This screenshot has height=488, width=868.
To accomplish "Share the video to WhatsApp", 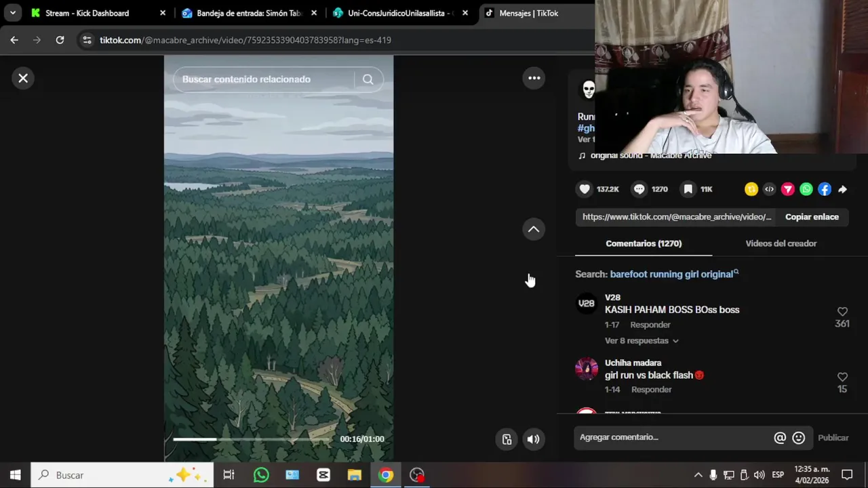I will 806,190.
